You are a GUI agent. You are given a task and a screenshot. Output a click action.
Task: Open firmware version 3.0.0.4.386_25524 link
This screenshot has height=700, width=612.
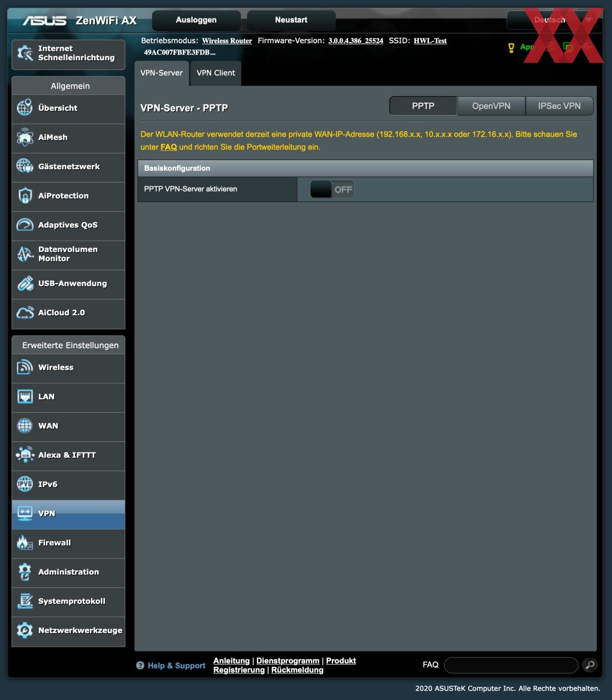point(355,41)
